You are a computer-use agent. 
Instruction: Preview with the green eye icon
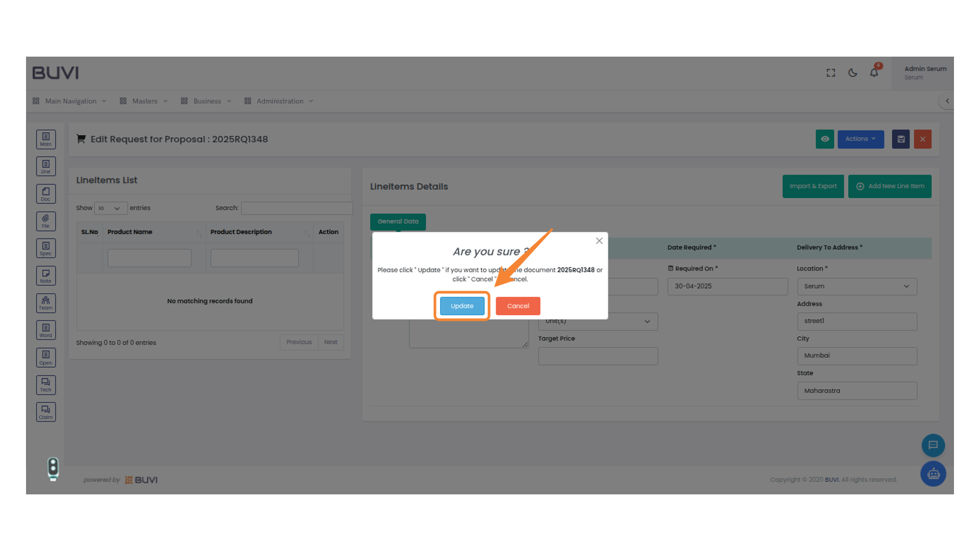tap(825, 139)
